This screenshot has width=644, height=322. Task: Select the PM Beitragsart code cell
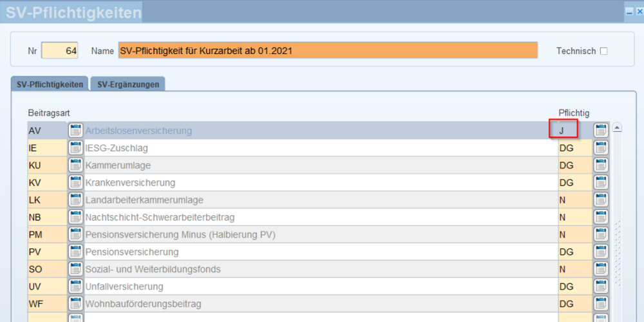(x=47, y=235)
